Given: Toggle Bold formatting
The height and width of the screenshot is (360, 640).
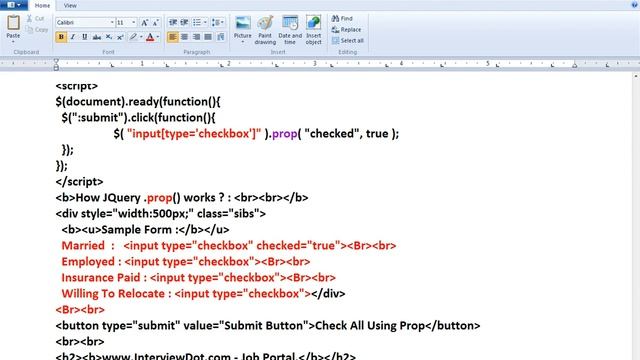Looking at the screenshot, I should (61, 37).
